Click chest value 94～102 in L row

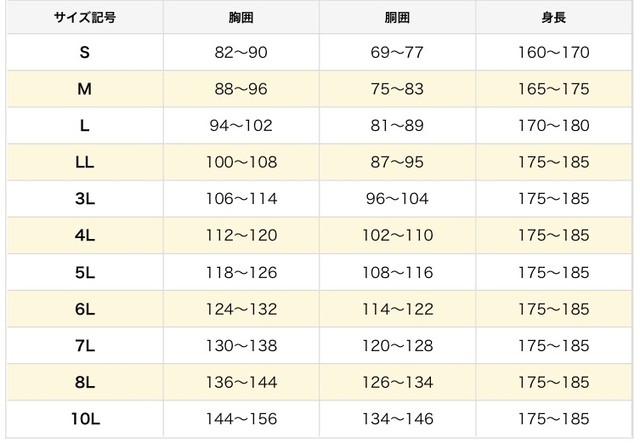point(241,125)
